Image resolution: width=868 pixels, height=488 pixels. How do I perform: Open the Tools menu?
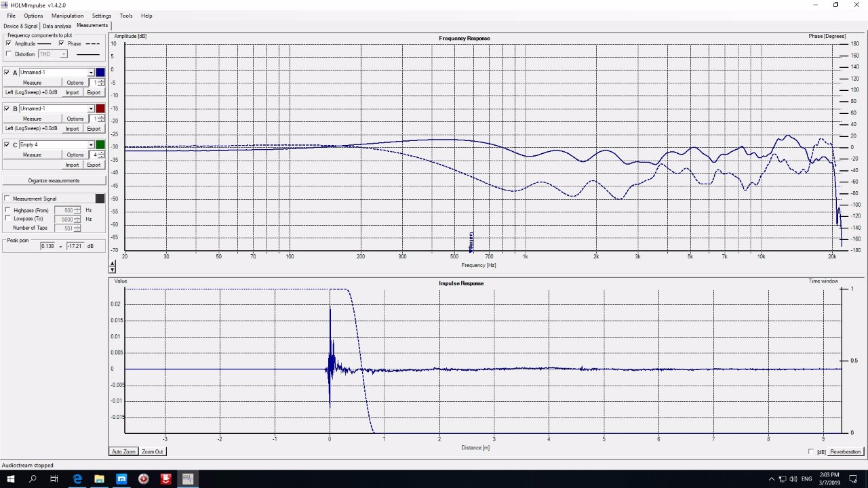126,16
